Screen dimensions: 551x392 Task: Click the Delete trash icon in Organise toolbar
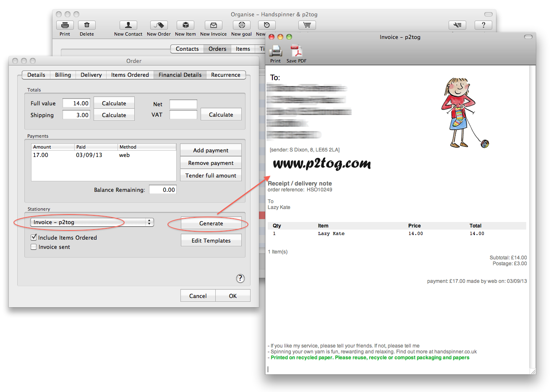[87, 25]
